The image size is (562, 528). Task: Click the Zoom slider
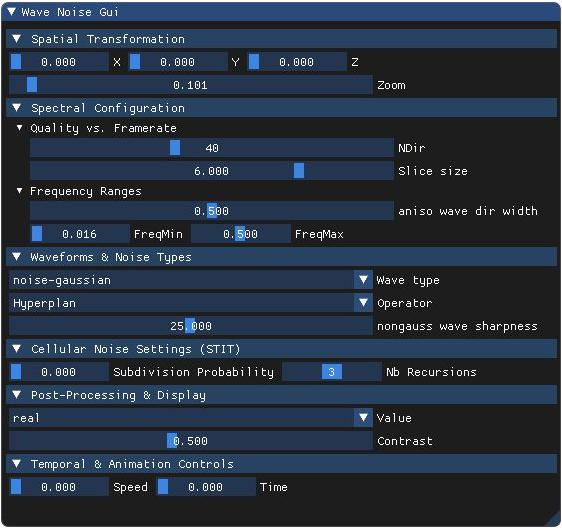pos(191,85)
